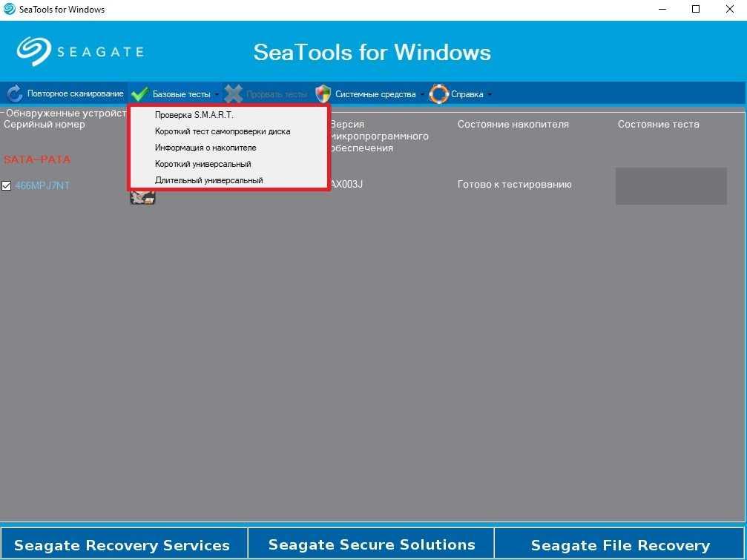Toggle the checkbox for drive 466MPJ7NT
This screenshot has width=747, height=560.
tap(6, 185)
